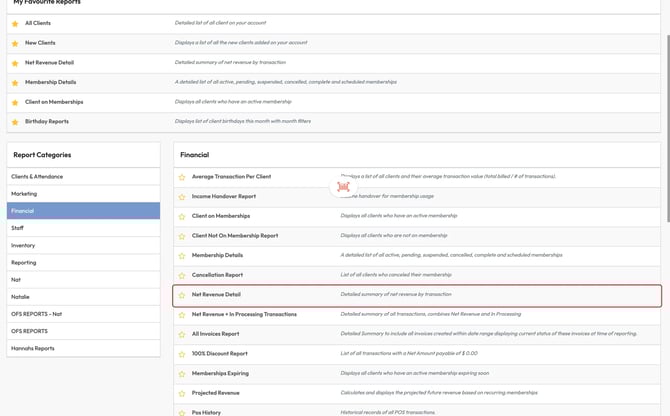Favourite the Income Handover Report star

182,197
